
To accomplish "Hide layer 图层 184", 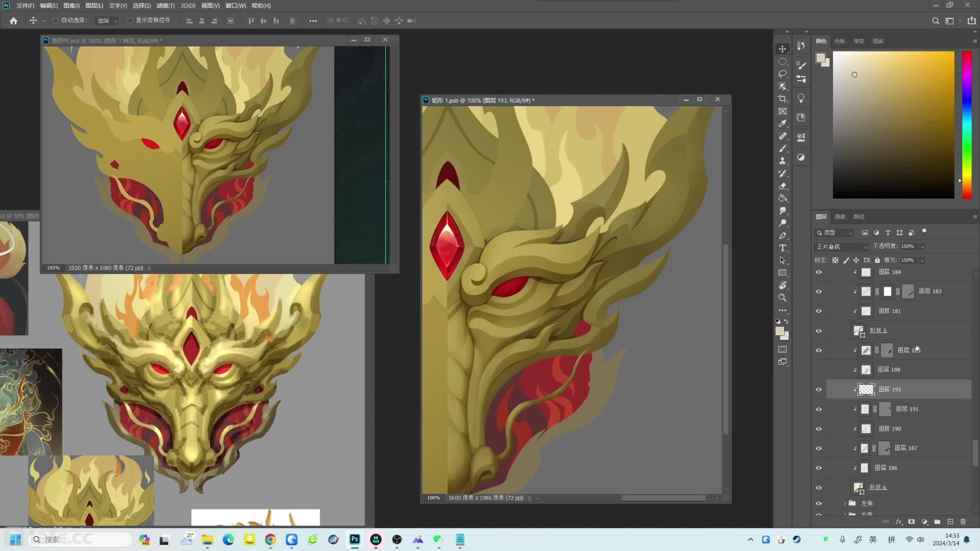I will (x=818, y=272).
